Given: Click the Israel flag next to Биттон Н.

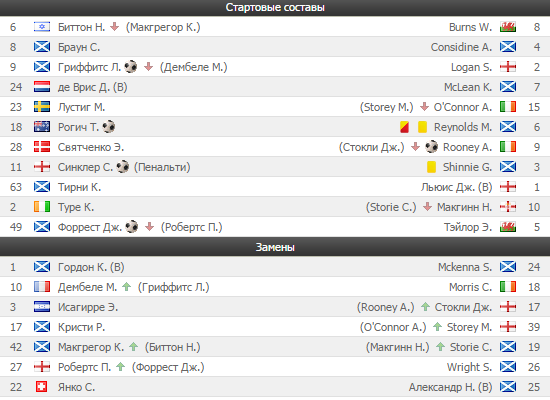Looking at the screenshot, I should [42, 27].
